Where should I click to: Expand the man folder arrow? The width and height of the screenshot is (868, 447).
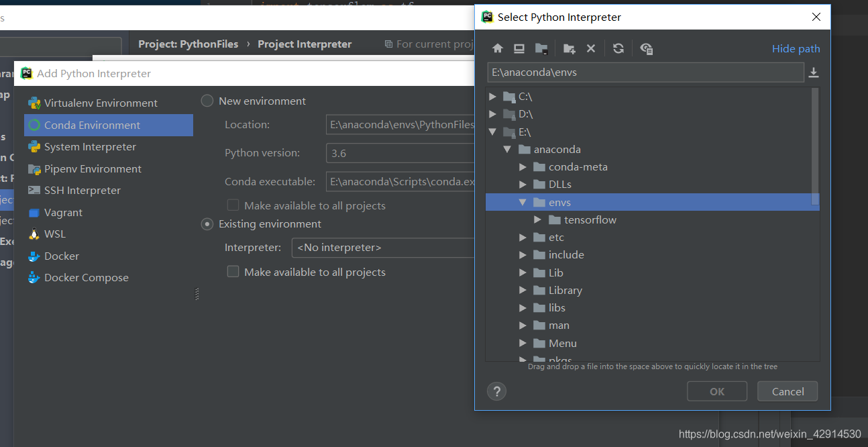(x=523, y=325)
